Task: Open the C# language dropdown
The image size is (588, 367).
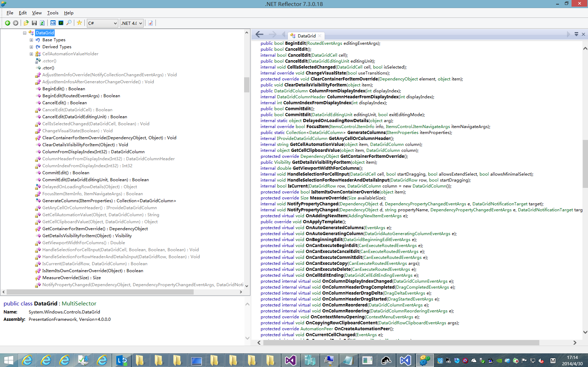Action: (102, 23)
